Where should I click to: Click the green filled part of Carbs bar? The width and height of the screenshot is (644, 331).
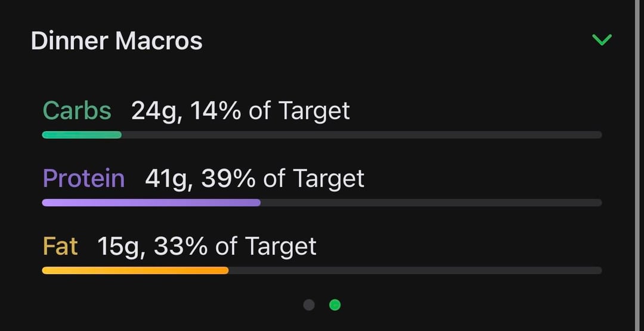pyautogui.click(x=82, y=135)
